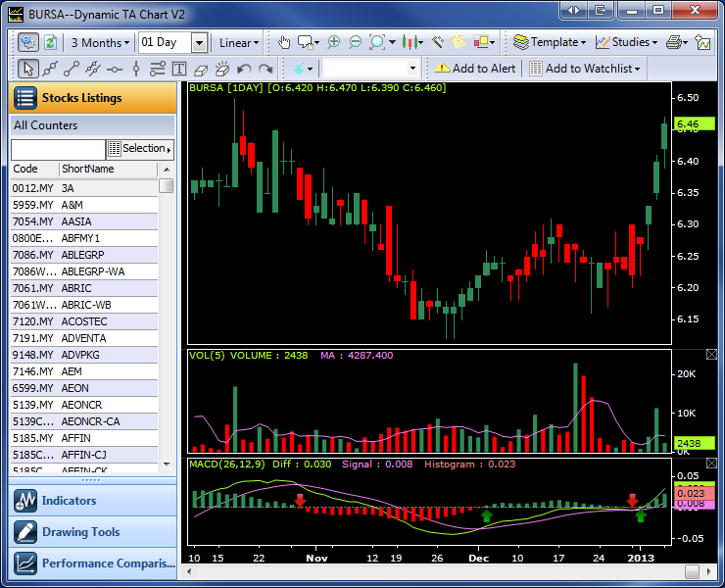This screenshot has width=725, height=588.
Task: Click the redo arrow icon
Action: (x=266, y=70)
